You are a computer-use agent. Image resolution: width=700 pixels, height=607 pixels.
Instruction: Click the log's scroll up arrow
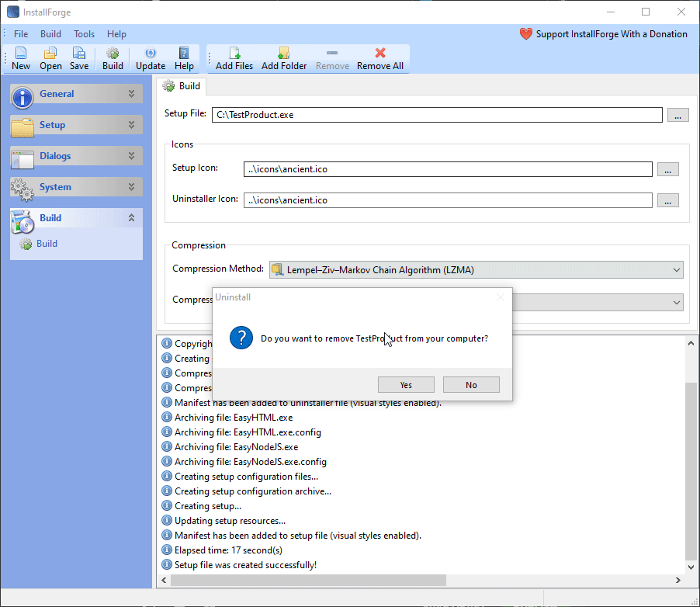click(x=691, y=344)
